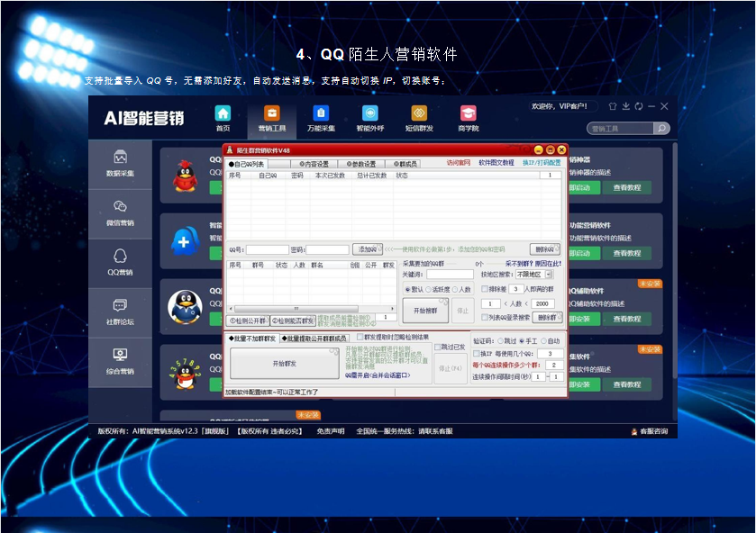This screenshot has width=756, height=533.
Task: Click the 陌生群营销软件V48 title bar icon
Action: click(x=230, y=149)
